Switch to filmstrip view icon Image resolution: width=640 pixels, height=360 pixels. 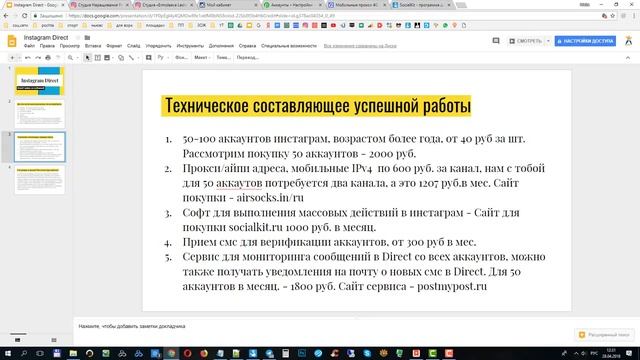pos(18,340)
